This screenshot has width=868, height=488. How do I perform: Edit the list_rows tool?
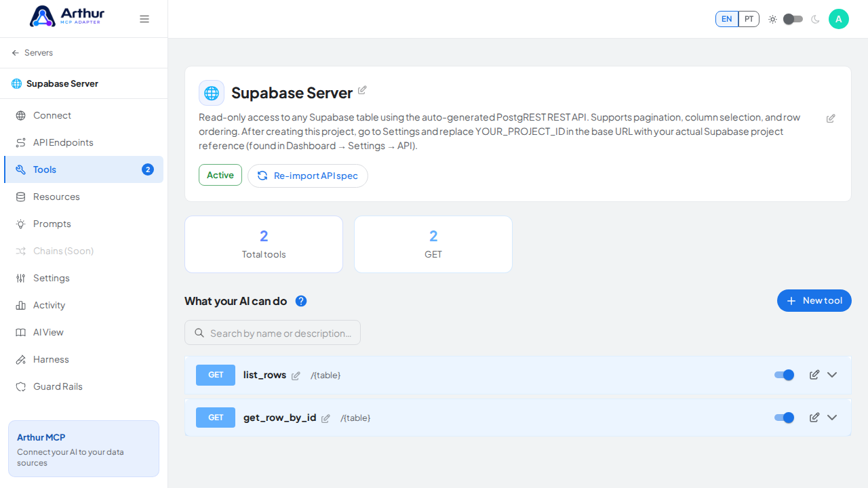(x=814, y=375)
